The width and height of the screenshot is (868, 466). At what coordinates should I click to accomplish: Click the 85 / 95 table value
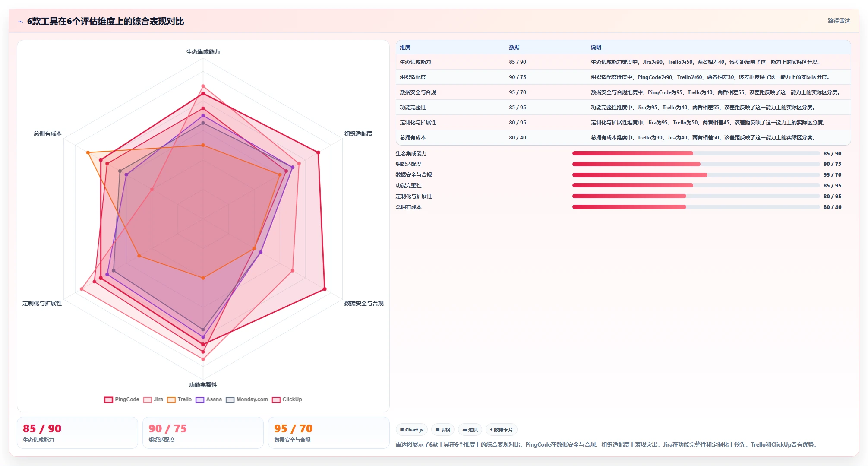[x=518, y=108]
